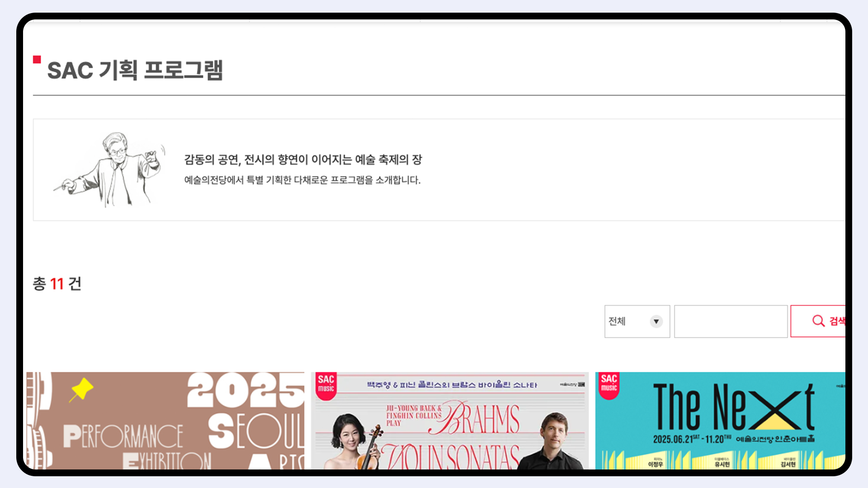Click the SAC 기획 프로그램 page heading

(x=135, y=70)
